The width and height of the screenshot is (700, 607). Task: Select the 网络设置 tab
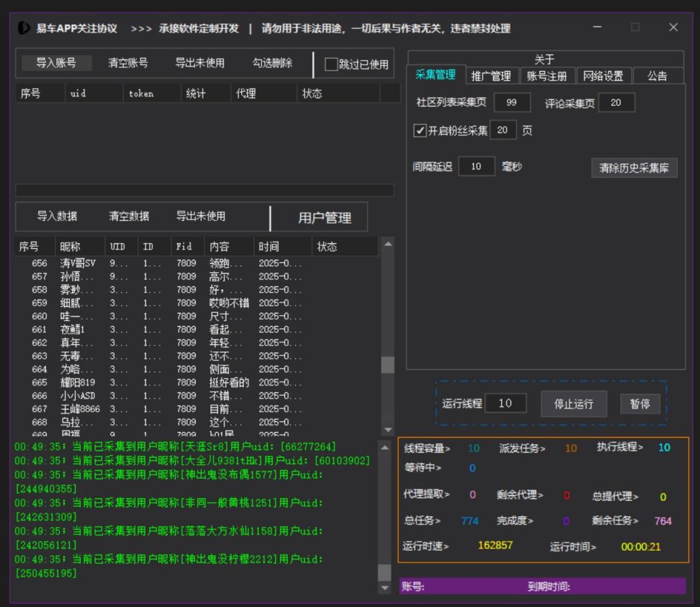pos(604,76)
